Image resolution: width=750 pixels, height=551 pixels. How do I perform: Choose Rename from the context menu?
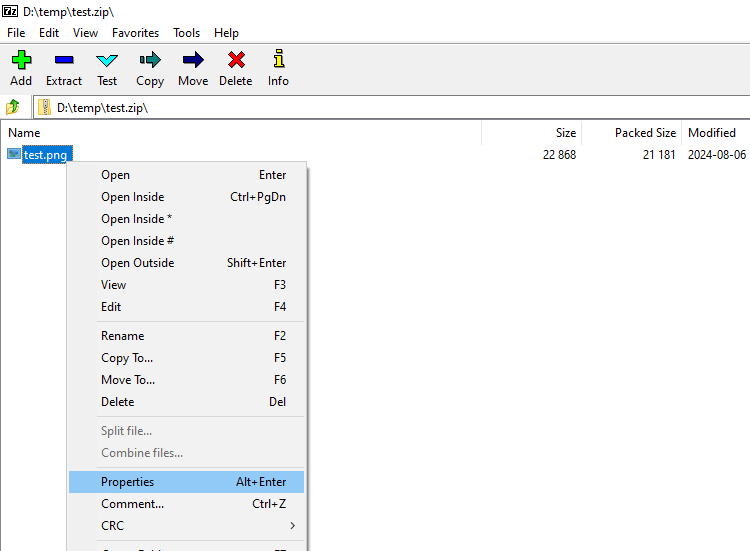pos(187,336)
